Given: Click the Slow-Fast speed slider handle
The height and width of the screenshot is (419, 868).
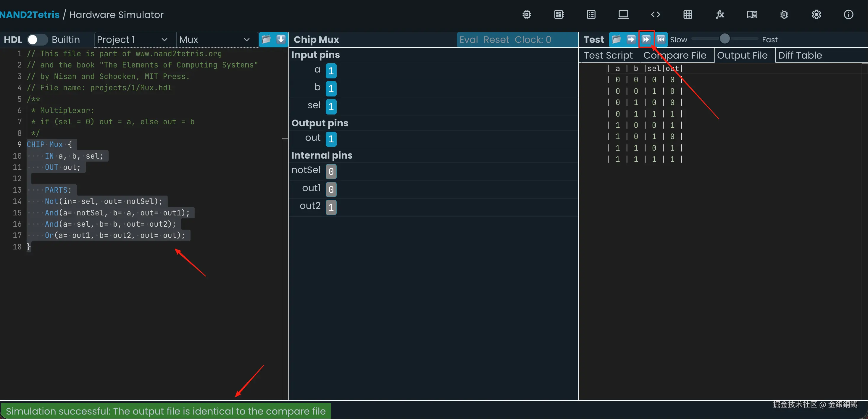Looking at the screenshot, I should tap(725, 39).
